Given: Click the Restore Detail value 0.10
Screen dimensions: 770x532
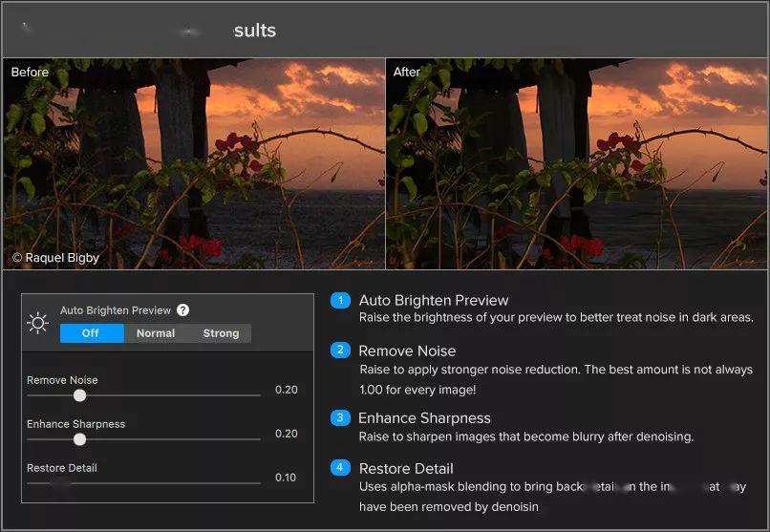Looking at the screenshot, I should click(286, 478).
